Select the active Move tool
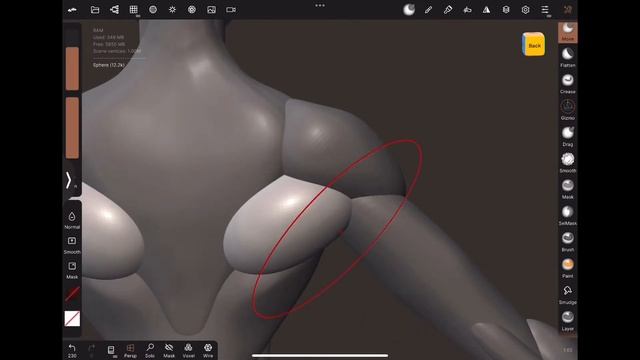 coord(568,32)
